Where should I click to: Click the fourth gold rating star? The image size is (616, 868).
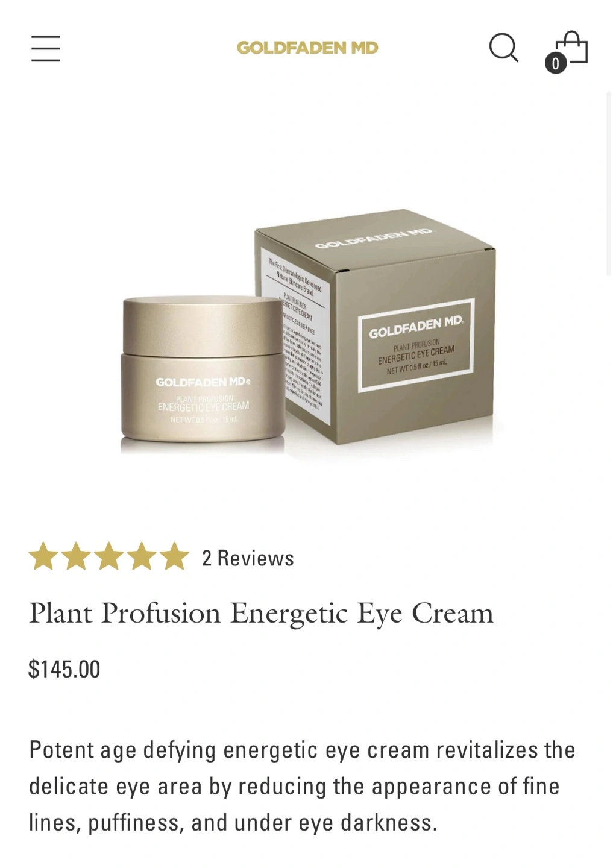(142, 556)
